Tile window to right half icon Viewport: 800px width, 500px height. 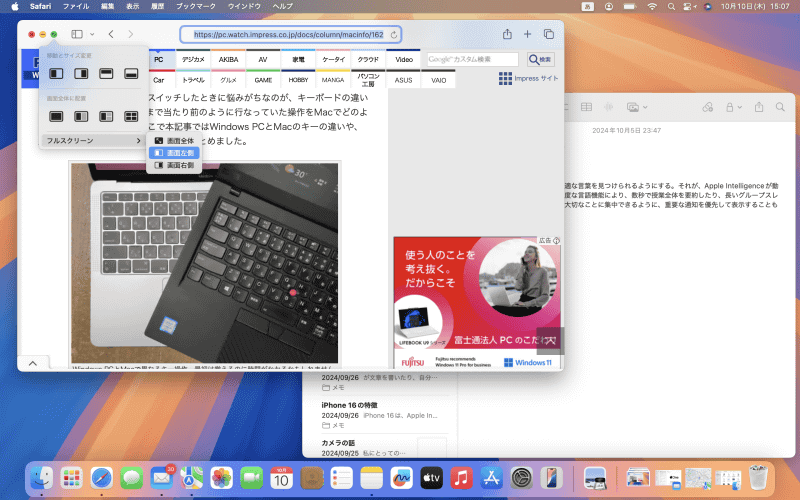[x=81, y=73]
